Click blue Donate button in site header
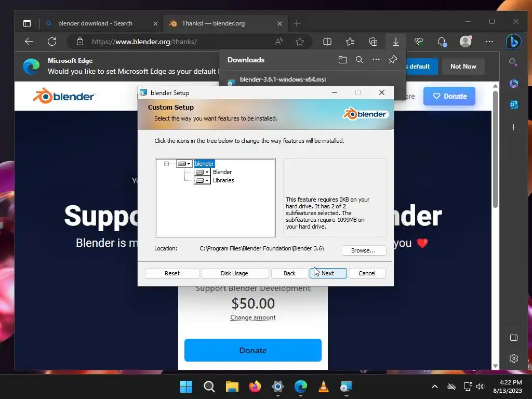Image resolution: width=532 pixels, height=399 pixels. (449, 96)
